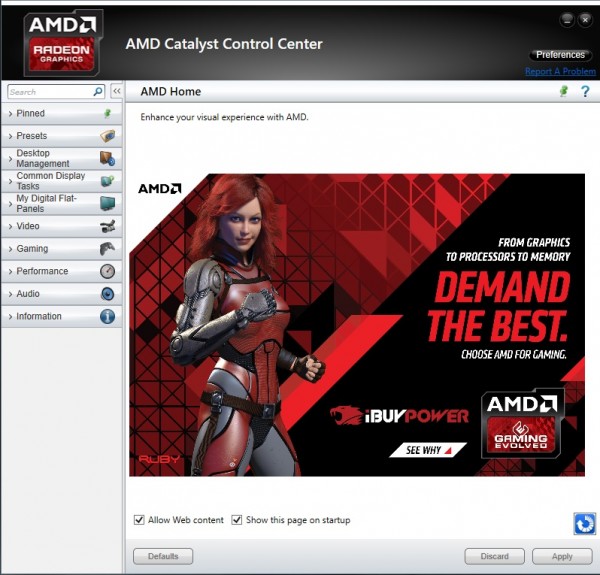Click the Discard button
The height and width of the screenshot is (575, 600).
click(494, 556)
